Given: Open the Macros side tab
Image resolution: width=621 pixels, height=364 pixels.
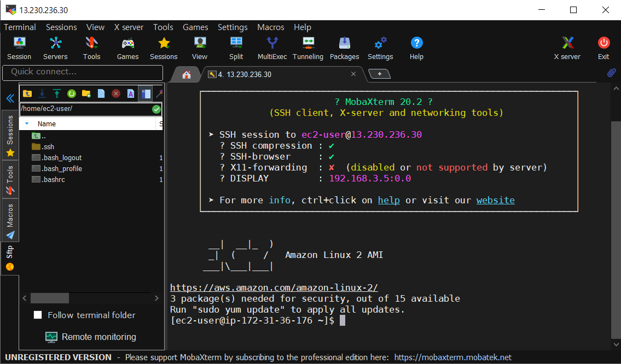Looking at the screenshot, I should point(10,220).
